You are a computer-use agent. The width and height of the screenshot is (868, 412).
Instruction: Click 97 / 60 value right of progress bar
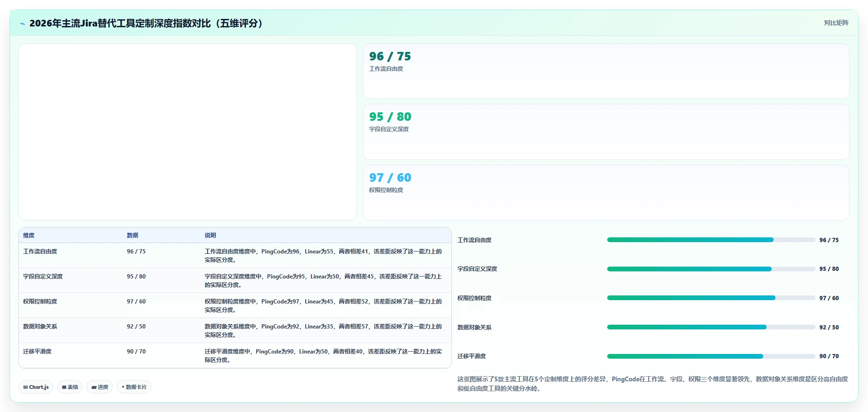point(829,298)
